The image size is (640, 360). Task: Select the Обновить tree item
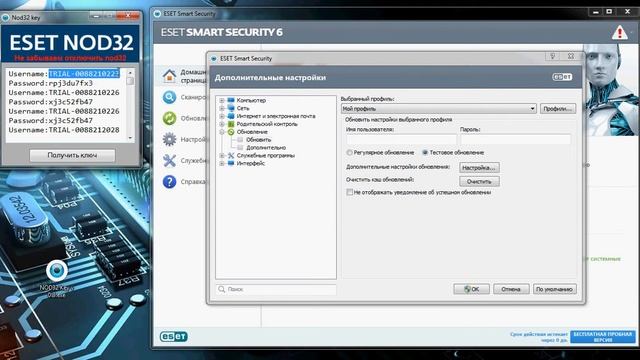coord(258,140)
